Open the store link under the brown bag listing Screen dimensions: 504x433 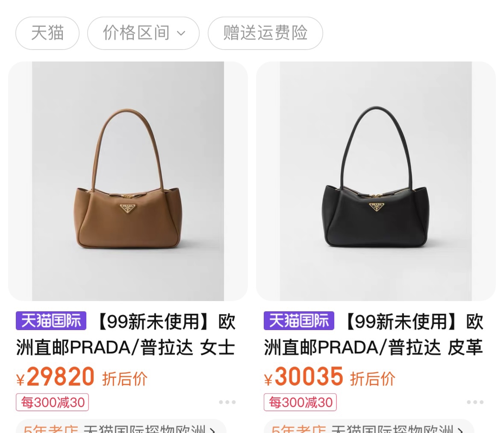(121, 426)
